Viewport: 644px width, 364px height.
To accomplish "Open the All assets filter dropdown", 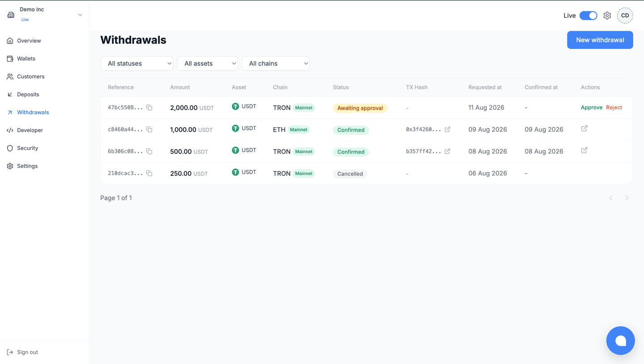I will (x=208, y=64).
